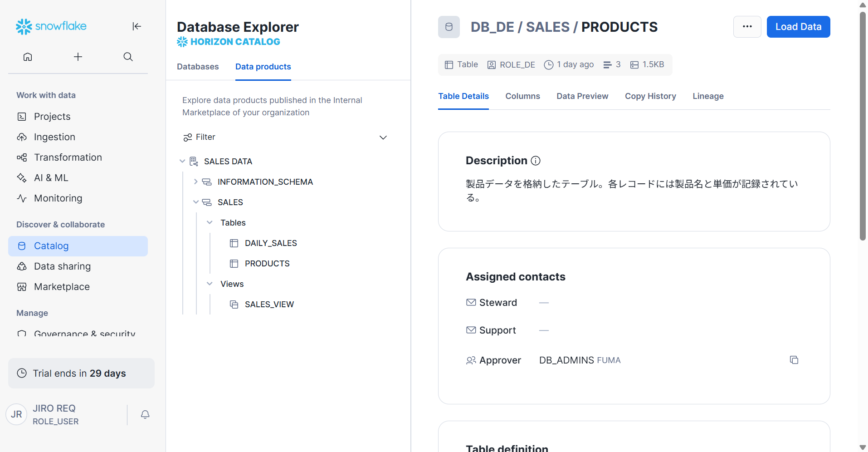Click the plus create icon
Image resolution: width=868 pixels, height=452 pixels.
coord(78,57)
